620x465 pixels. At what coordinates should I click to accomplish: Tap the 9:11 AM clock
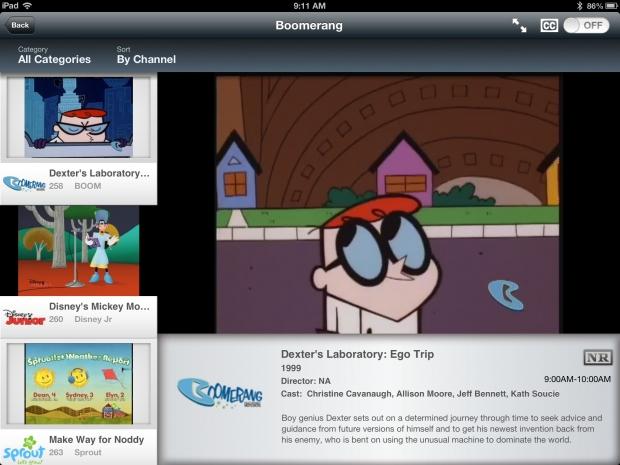pos(309,6)
